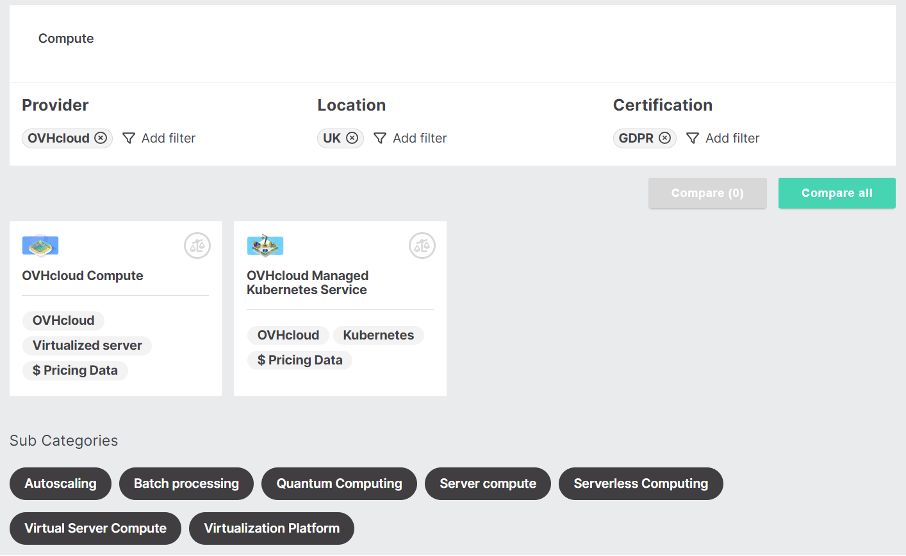Select OVHcloud tag in Kubernetes Service card

coord(288,335)
